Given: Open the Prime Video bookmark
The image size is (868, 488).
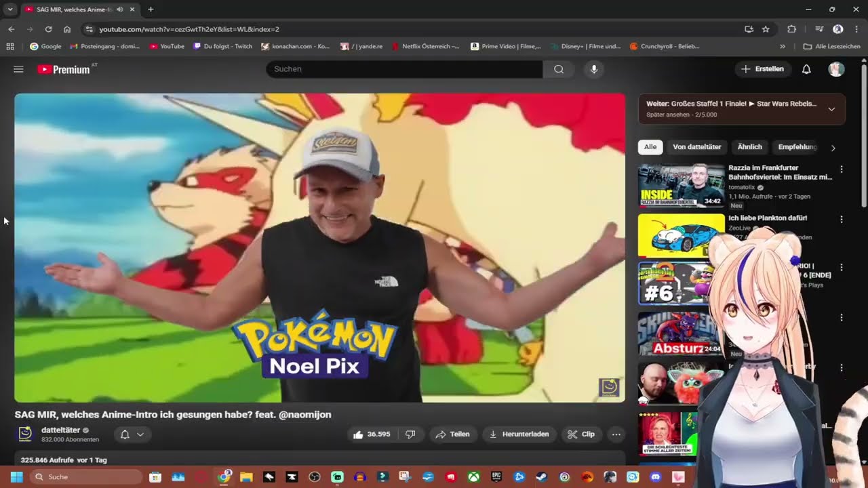Looking at the screenshot, I should [505, 47].
